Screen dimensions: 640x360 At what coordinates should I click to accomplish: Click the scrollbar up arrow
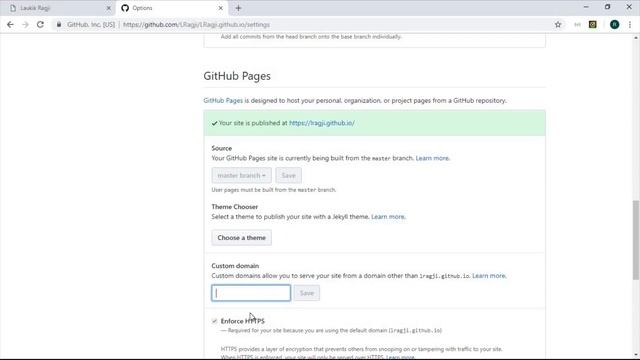pos(636,38)
